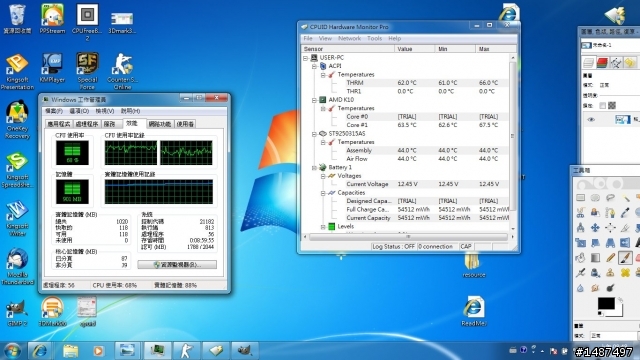Collapse the Levels node in Hardware Monitor
Viewport: 640px width, 360px height.
[x=323, y=227]
